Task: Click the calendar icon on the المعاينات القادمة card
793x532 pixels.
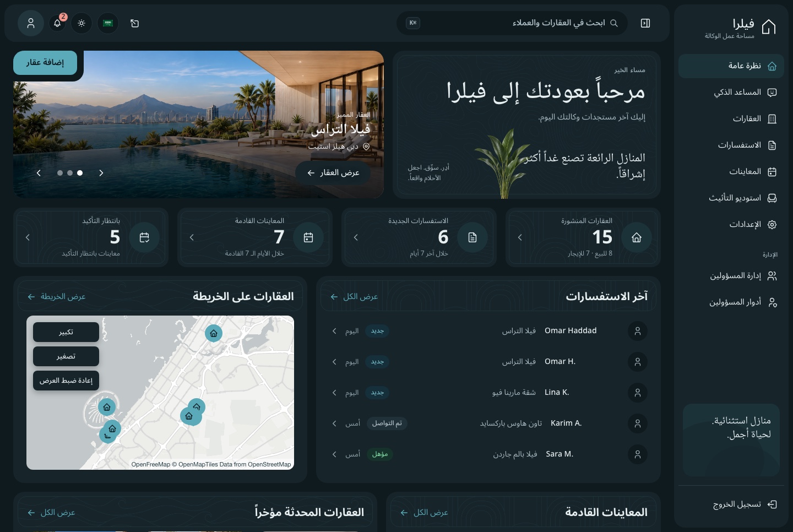Action: (308, 237)
